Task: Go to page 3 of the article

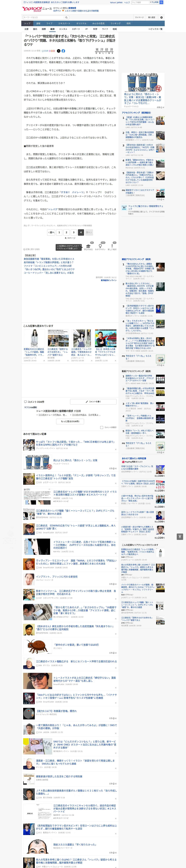Action: tap(74, 232)
